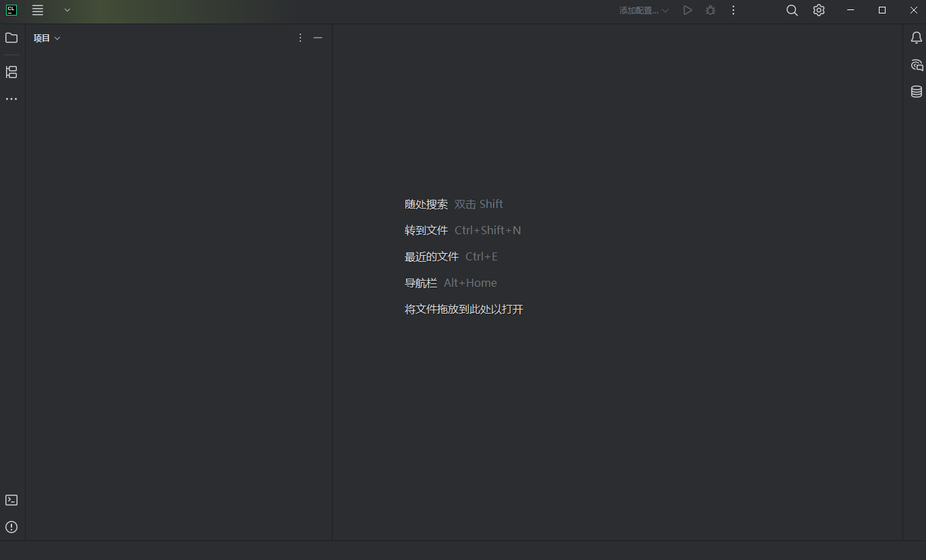The width and height of the screenshot is (926, 560).
Task: Click the Debug bug icon
Action: pyautogui.click(x=710, y=10)
